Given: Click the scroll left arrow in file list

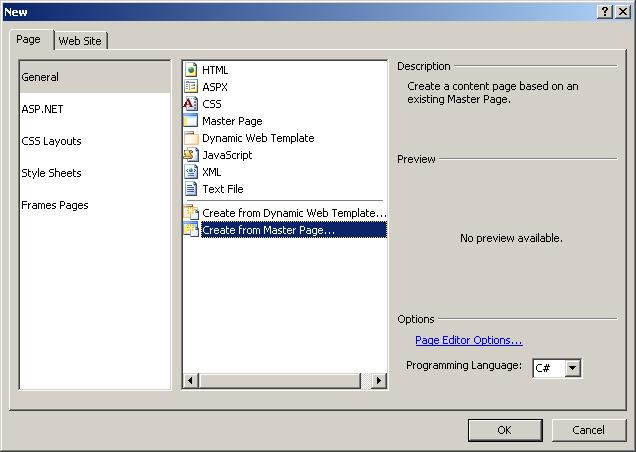Looking at the screenshot, I should 190,381.
